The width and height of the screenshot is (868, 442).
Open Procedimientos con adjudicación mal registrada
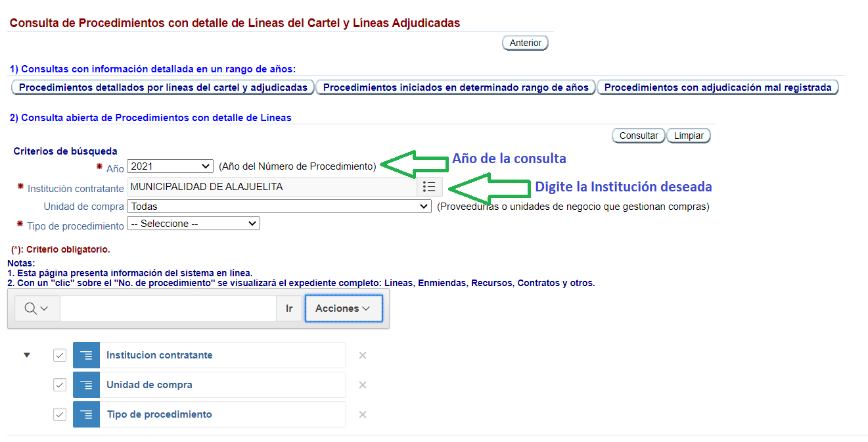[718, 86]
